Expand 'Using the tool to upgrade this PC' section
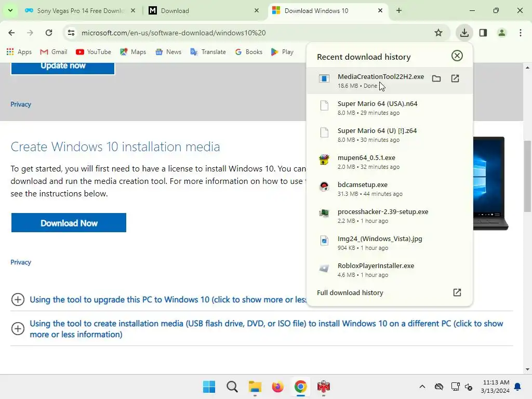532x399 pixels. pyautogui.click(x=18, y=300)
